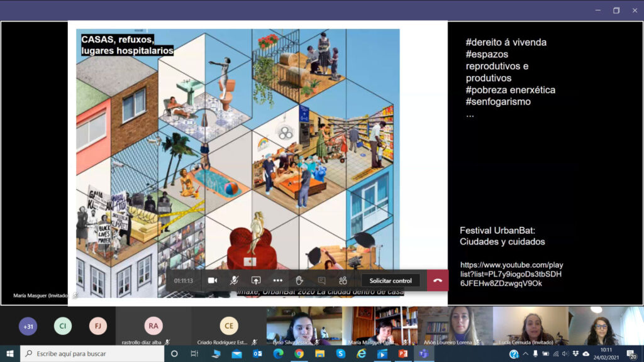Expand the +31 hidden participants bubble
The image size is (644, 362).
pos(28,326)
